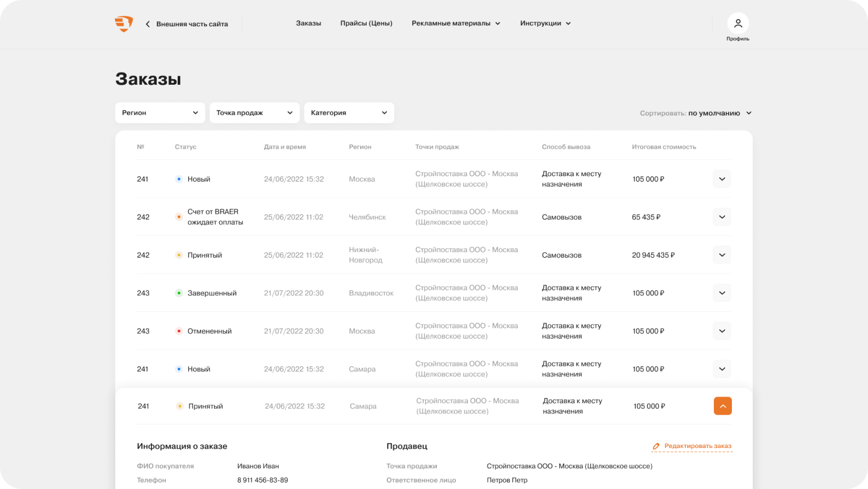The height and width of the screenshot is (489, 868).
Task: Click green status dot of Завершенный order
Action: point(179,293)
